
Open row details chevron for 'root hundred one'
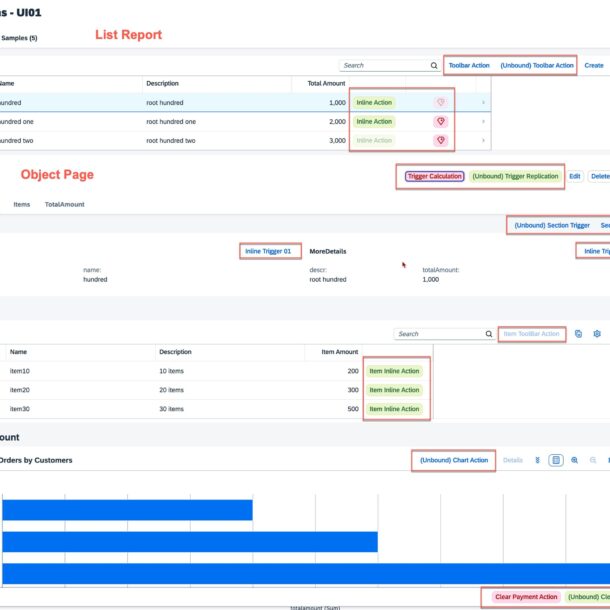click(x=483, y=121)
